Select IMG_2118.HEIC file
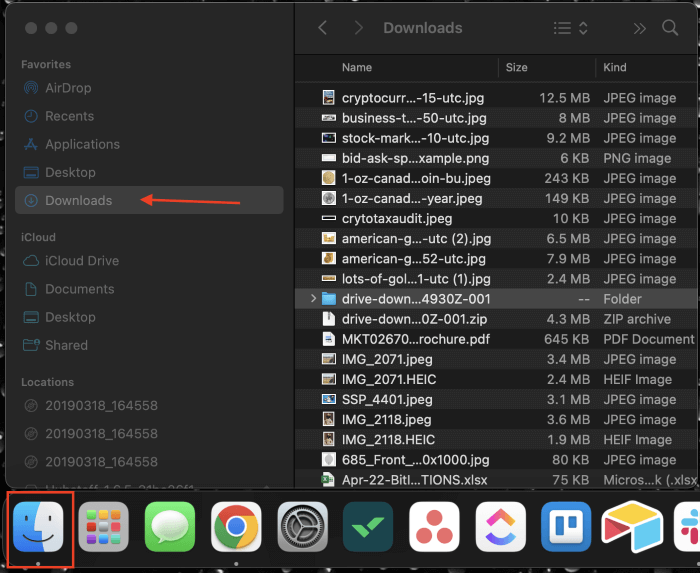The height and width of the screenshot is (573, 700). [x=496, y=439]
